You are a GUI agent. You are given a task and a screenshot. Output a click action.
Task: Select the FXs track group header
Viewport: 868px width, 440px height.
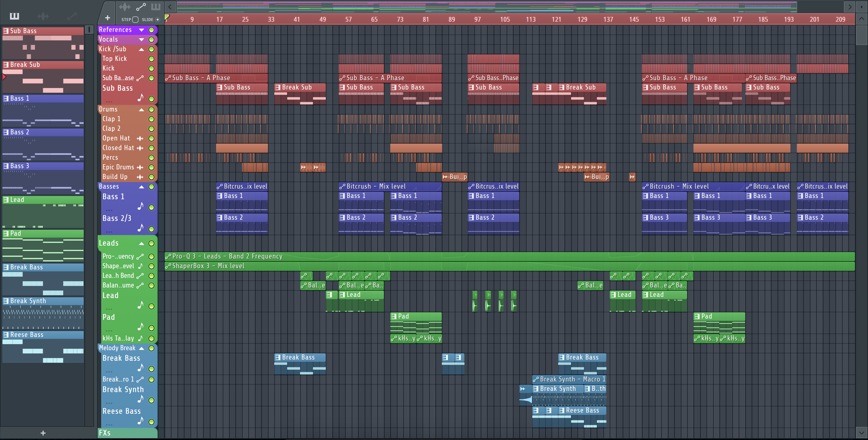point(127,433)
